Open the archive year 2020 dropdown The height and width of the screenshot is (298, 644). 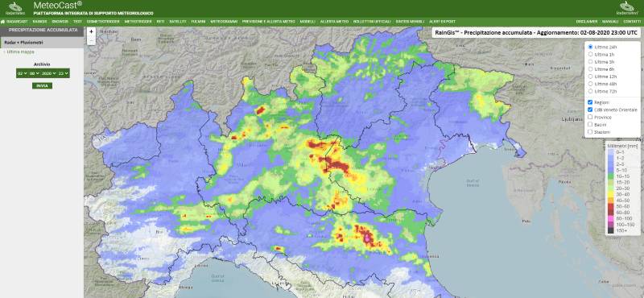(x=48, y=73)
